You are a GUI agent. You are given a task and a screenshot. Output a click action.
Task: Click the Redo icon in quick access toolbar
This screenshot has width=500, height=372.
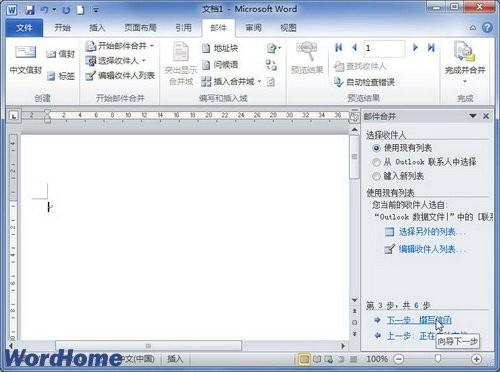[66, 10]
